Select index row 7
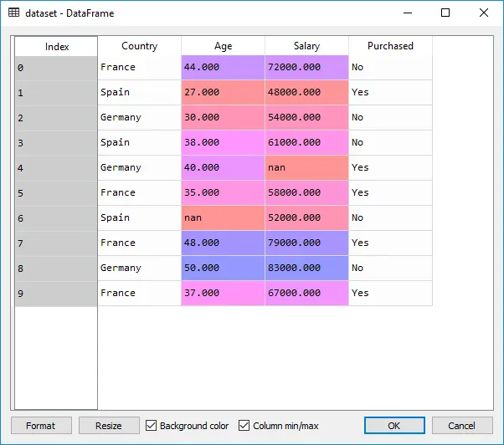The height and width of the screenshot is (445, 504). click(x=56, y=243)
